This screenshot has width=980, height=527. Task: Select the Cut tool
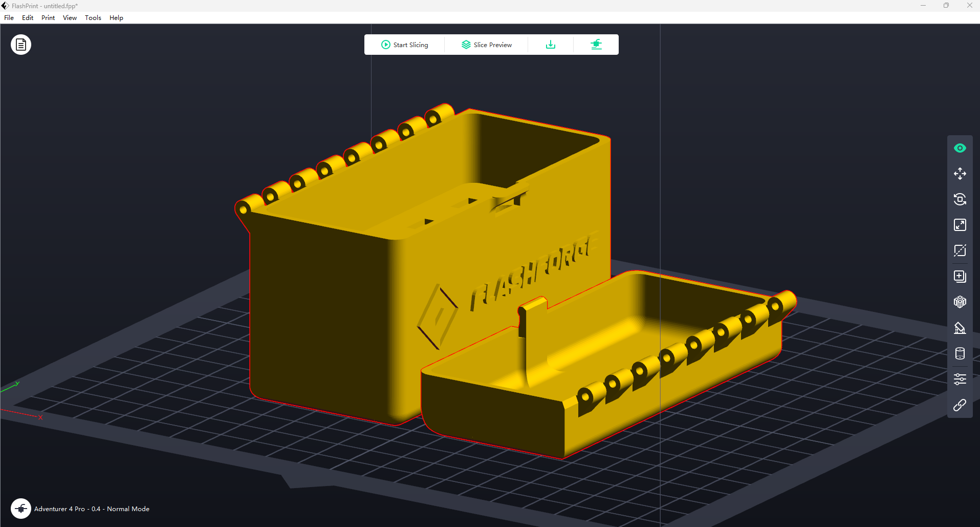(960, 250)
